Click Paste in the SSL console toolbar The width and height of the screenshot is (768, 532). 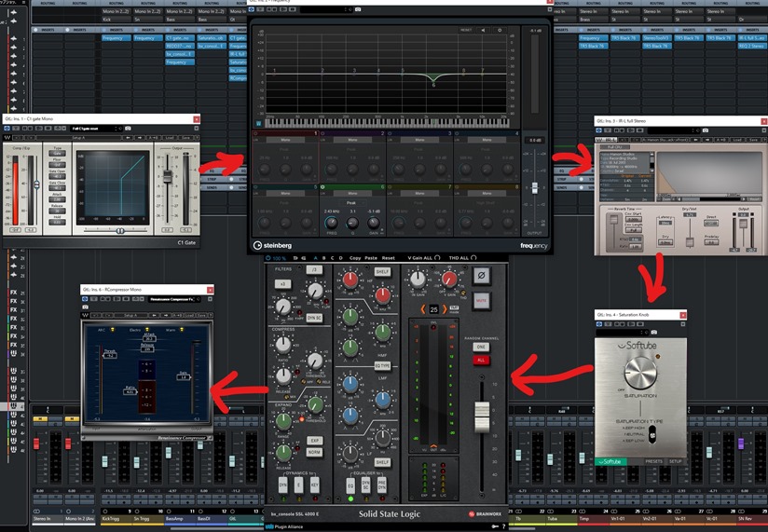tap(372, 257)
